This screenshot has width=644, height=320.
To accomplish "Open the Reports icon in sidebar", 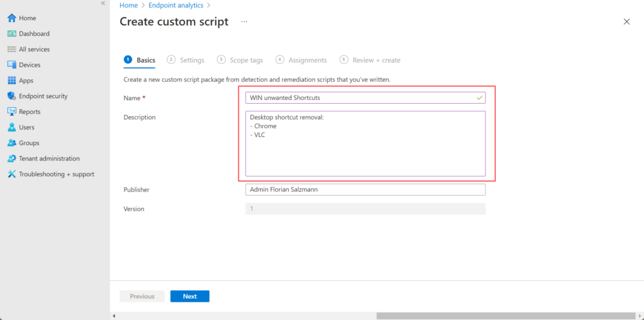I will click(12, 112).
